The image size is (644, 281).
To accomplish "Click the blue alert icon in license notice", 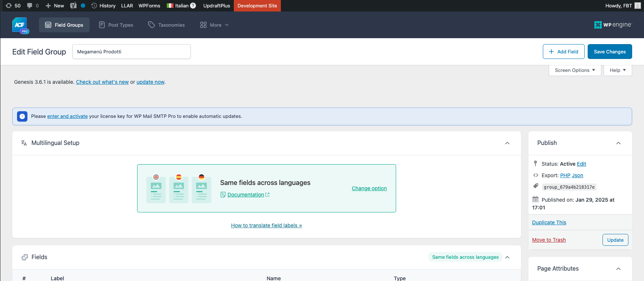I will click(22, 116).
